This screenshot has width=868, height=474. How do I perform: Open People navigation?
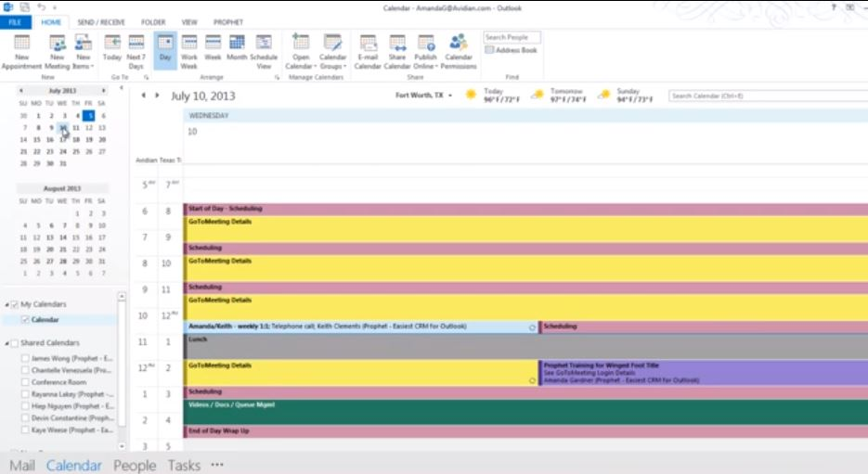135,466
